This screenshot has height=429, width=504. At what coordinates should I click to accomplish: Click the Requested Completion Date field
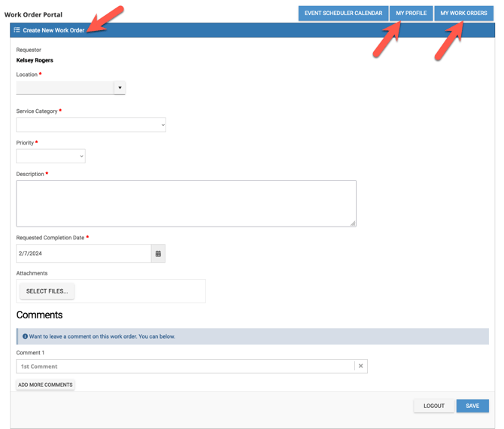(83, 254)
